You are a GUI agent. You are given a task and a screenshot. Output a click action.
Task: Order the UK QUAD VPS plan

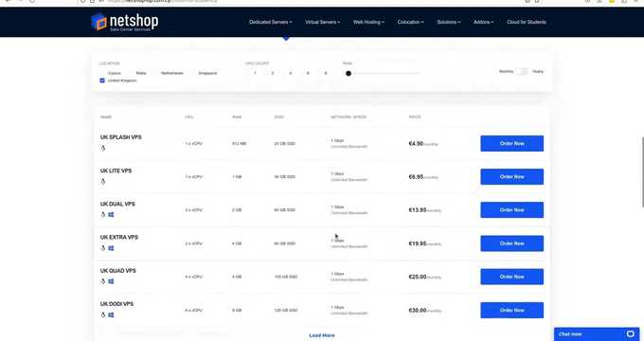tap(511, 277)
